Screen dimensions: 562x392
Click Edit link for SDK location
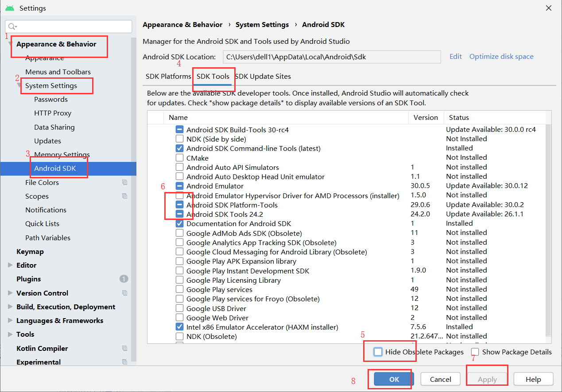(x=456, y=56)
